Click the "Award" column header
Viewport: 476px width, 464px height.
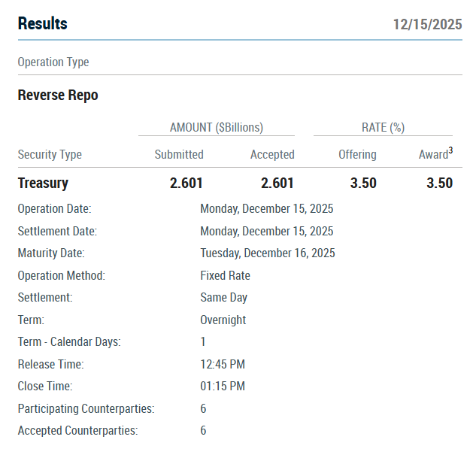433,155
